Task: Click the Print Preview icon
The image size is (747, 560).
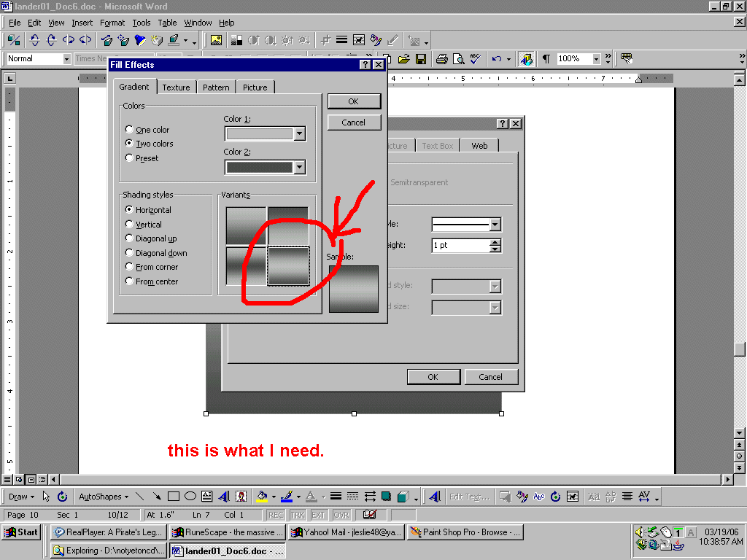Action: point(458,59)
